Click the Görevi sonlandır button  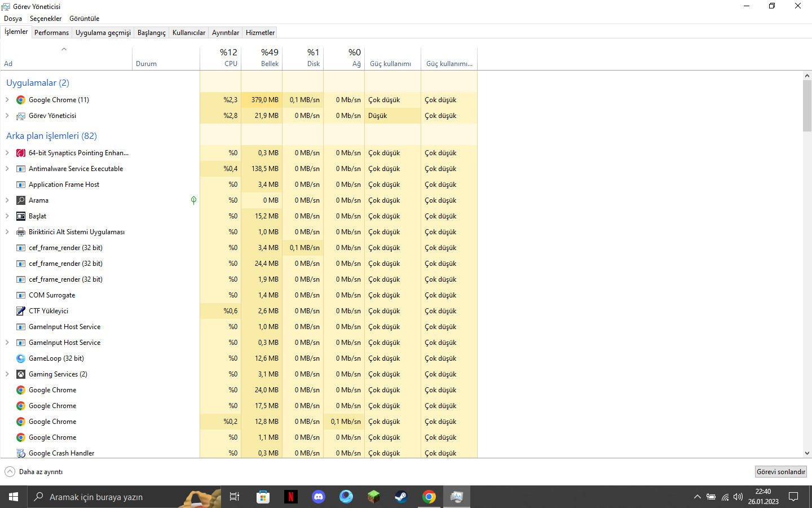(x=781, y=472)
